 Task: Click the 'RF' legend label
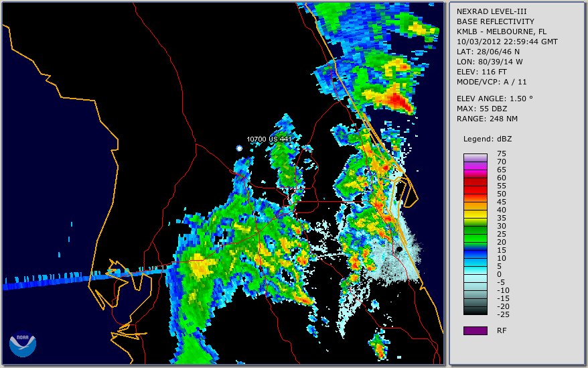coord(502,331)
